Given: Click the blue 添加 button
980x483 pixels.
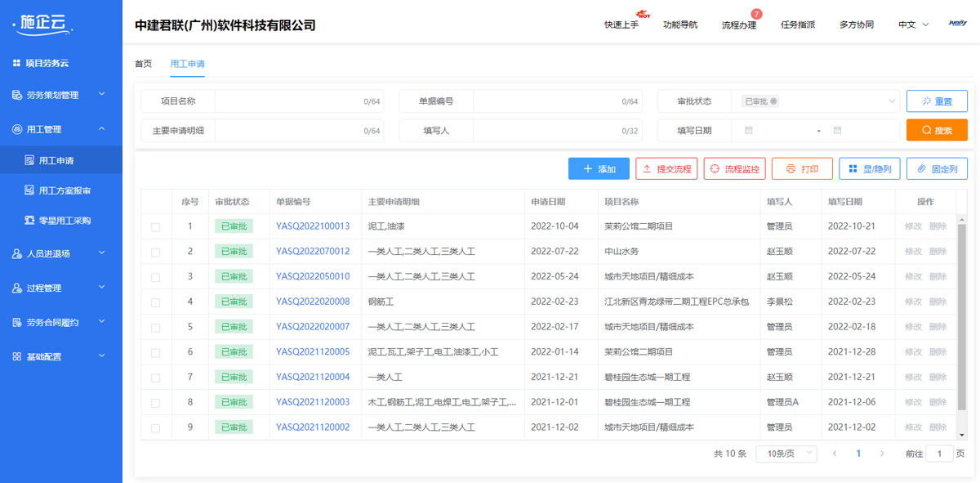Looking at the screenshot, I should (x=599, y=169).
